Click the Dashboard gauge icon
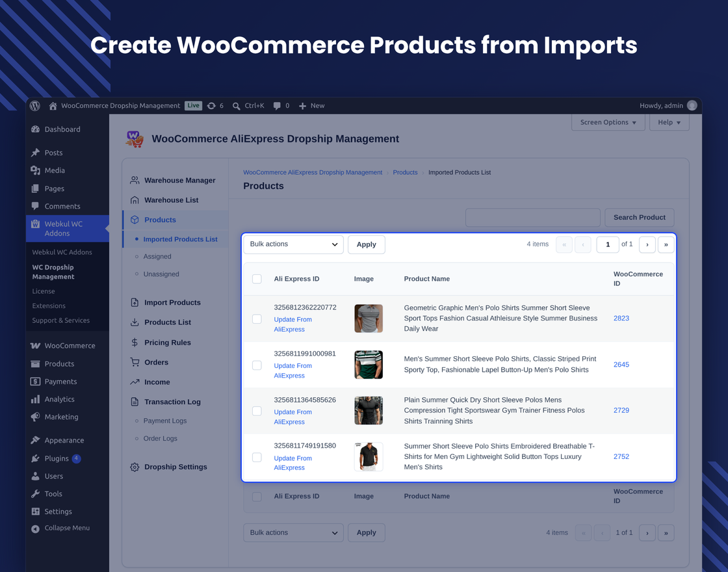The width and height of the screenshot is (728, 572). pyautogui.click(x=35, y=129)
